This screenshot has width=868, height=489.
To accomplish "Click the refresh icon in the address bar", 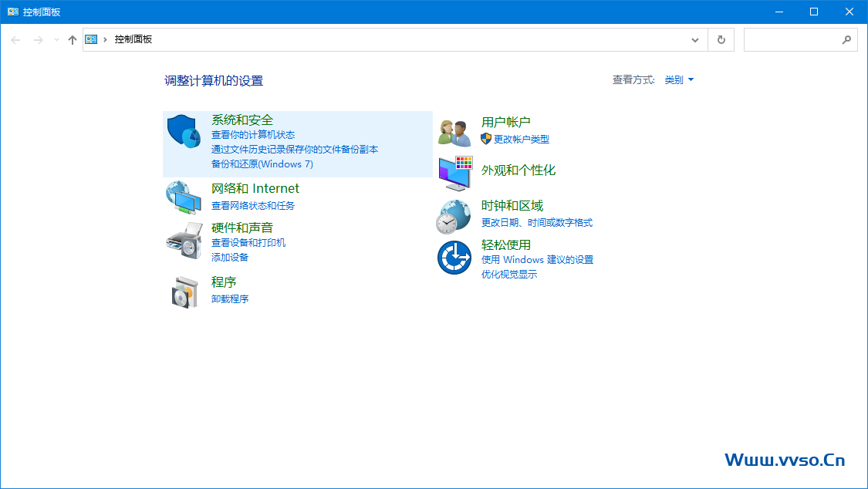I will [x=721, y=39].
